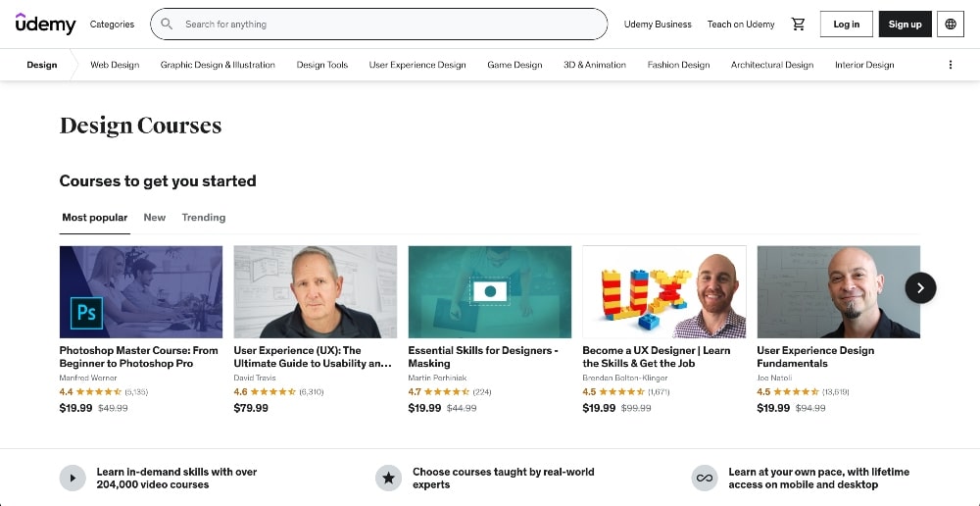Open the shopping cart icon
The height and width of the screenshot is (506, 980).
[798, 25]
